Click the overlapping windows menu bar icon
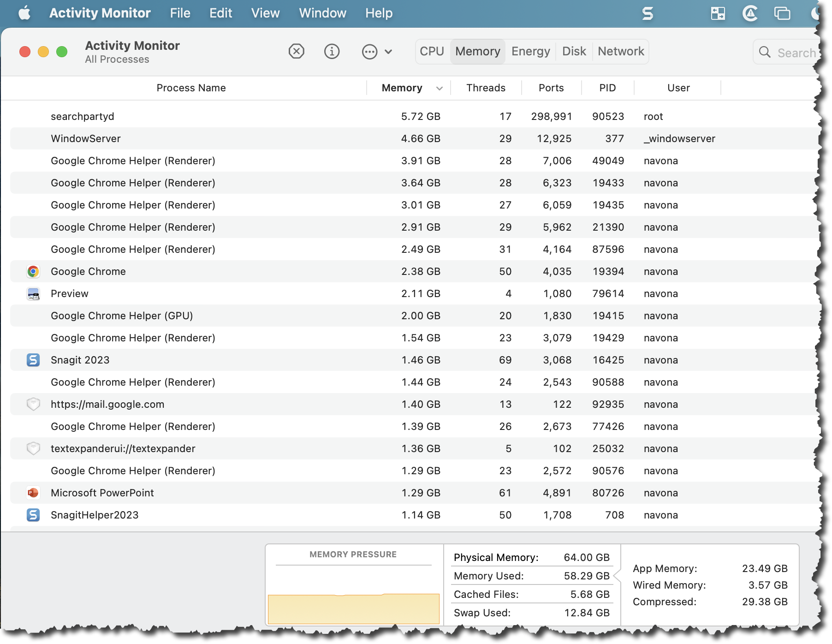 tap(782, 13)
